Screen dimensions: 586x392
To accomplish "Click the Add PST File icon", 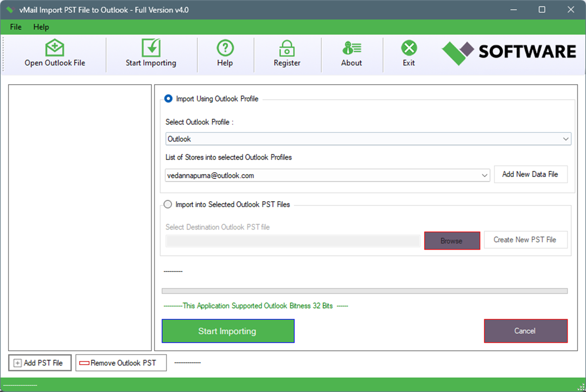I will (x=16, y=363).
